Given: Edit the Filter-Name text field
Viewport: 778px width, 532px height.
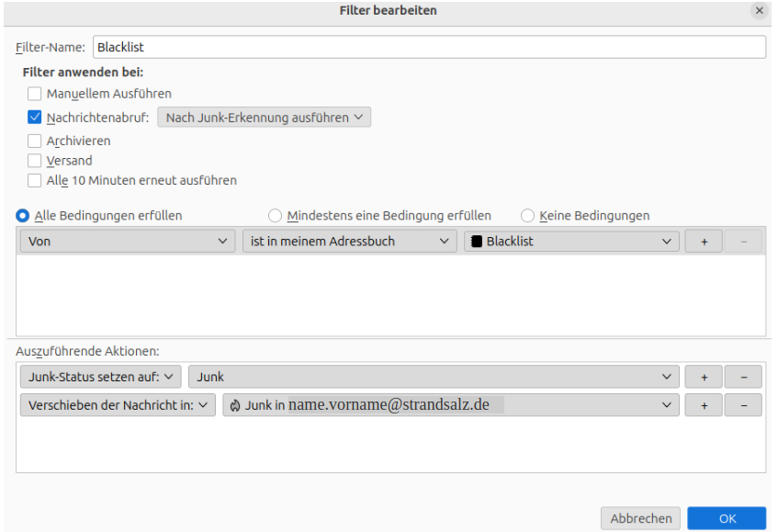Looking at the screenshot, I should point(429,47).
